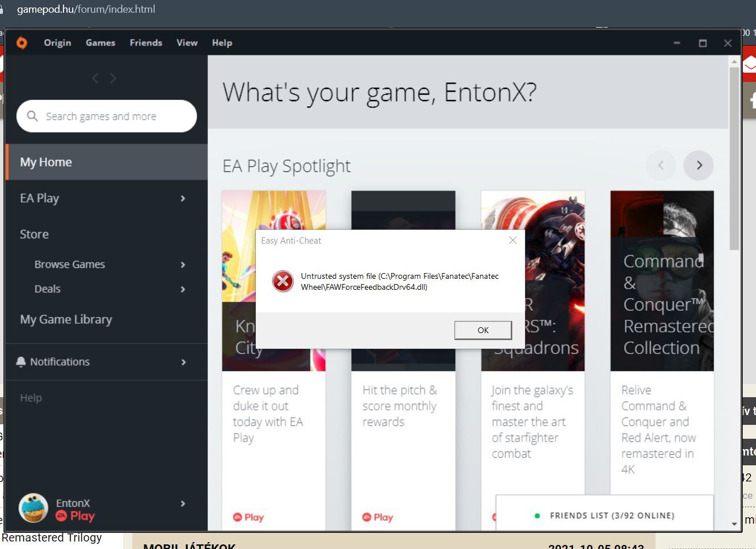This screenshot has height=549, width=756.
Task: Click the green online status dot in Friends List
Action: [x=537, y=516]
